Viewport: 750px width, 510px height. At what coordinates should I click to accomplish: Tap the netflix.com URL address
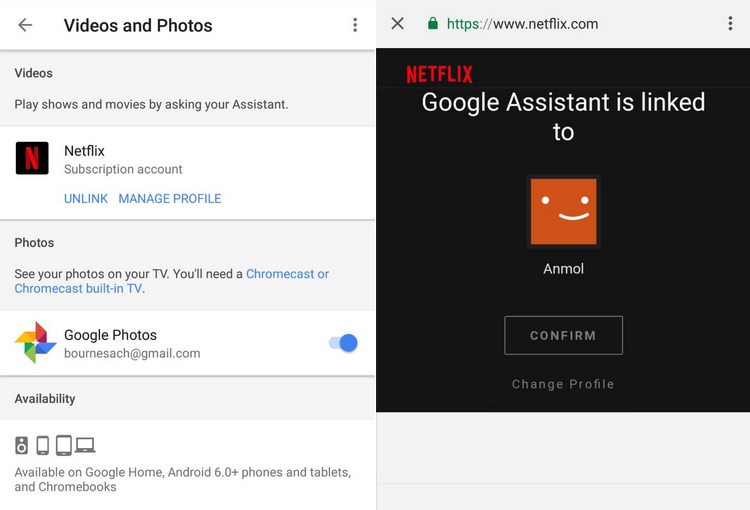522,24
